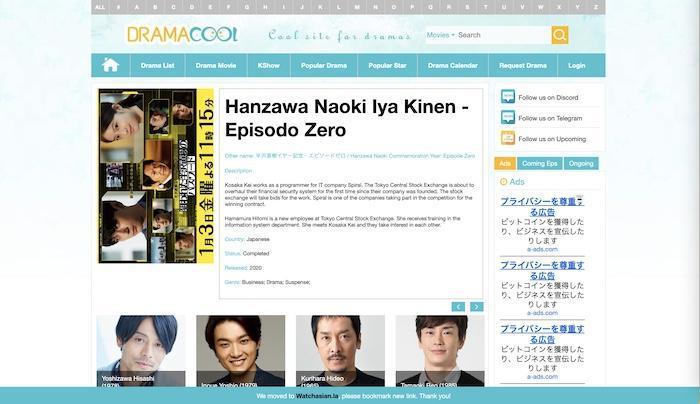
Task: Open the Telegram follow icon
Action: coord(508,118)
